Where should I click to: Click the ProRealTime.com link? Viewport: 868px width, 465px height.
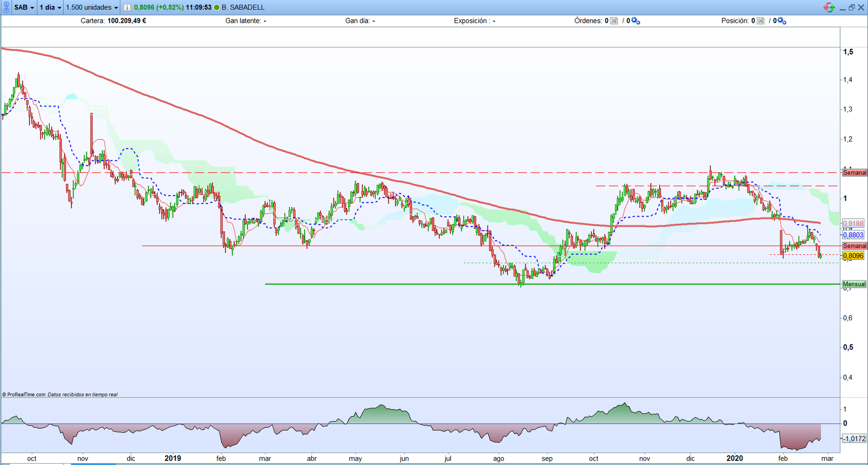click(26, 395)
